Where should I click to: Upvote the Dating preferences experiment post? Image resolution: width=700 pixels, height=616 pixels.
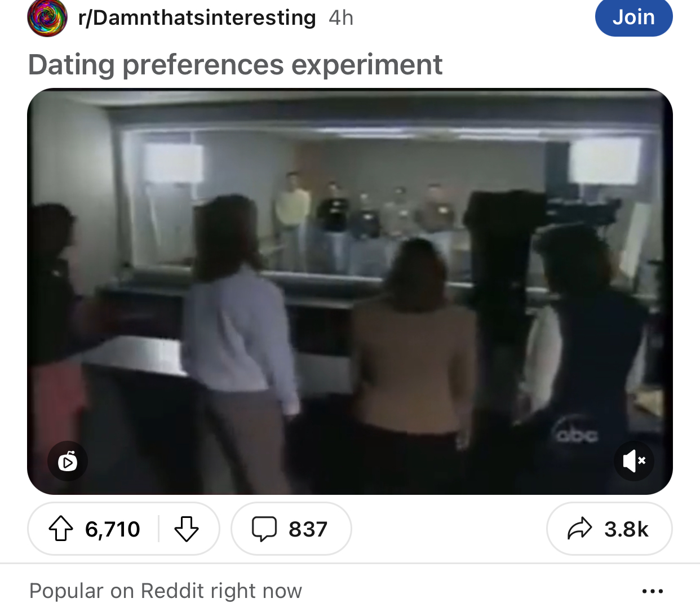61,529
